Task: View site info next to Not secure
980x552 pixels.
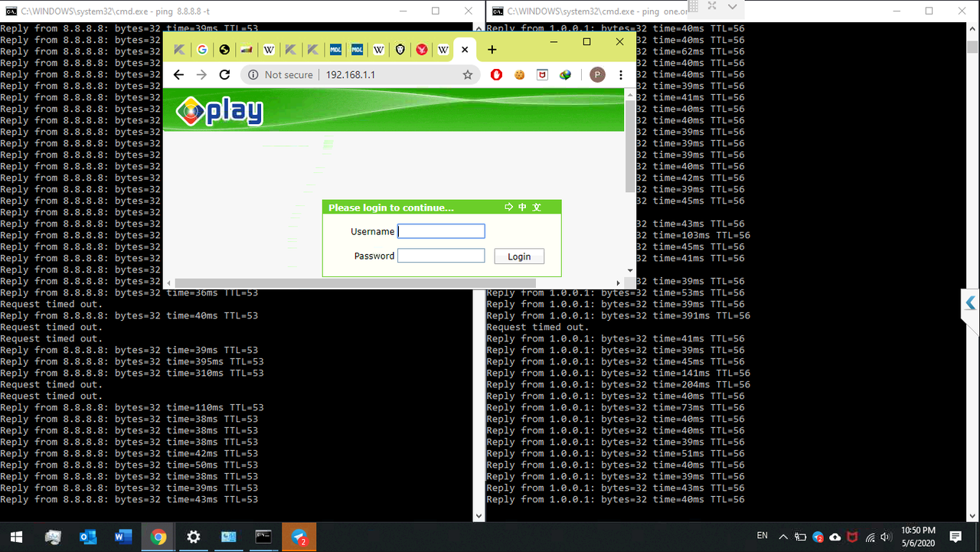Action: click(x=253, y=75)
